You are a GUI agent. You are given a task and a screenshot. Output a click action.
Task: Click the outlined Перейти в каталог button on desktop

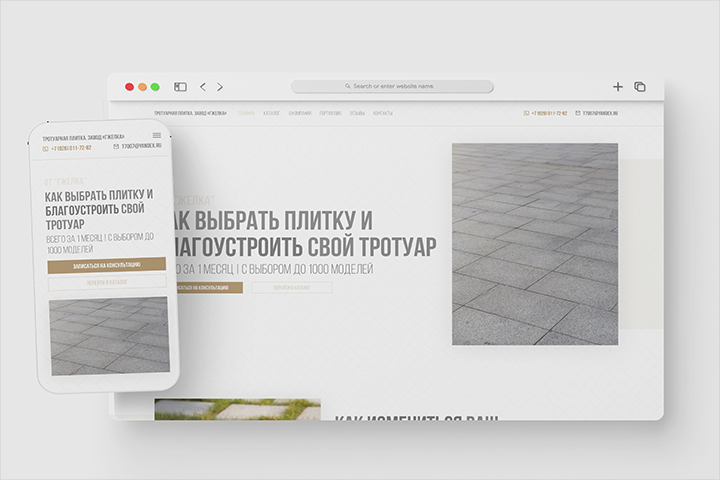click(292, 288)
